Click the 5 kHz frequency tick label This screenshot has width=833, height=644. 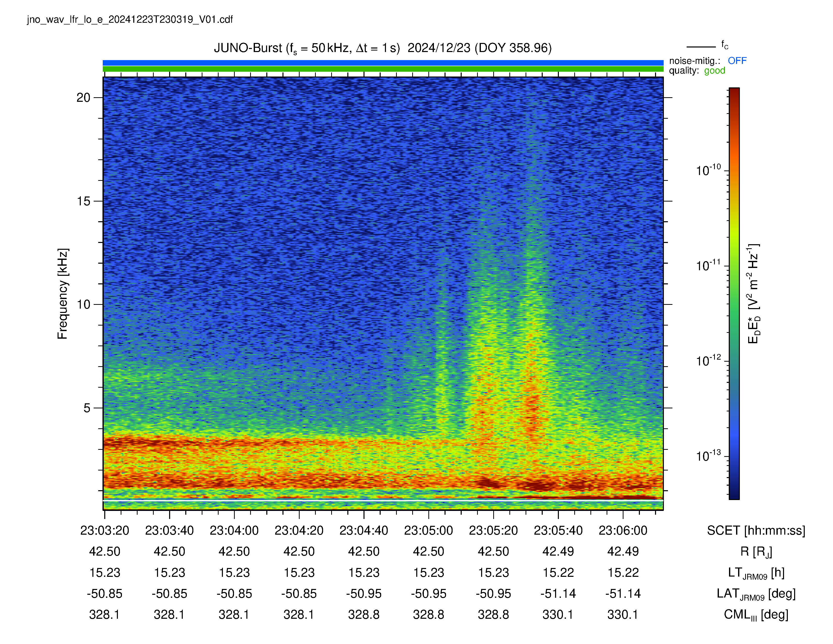click(x=87, y=408)
